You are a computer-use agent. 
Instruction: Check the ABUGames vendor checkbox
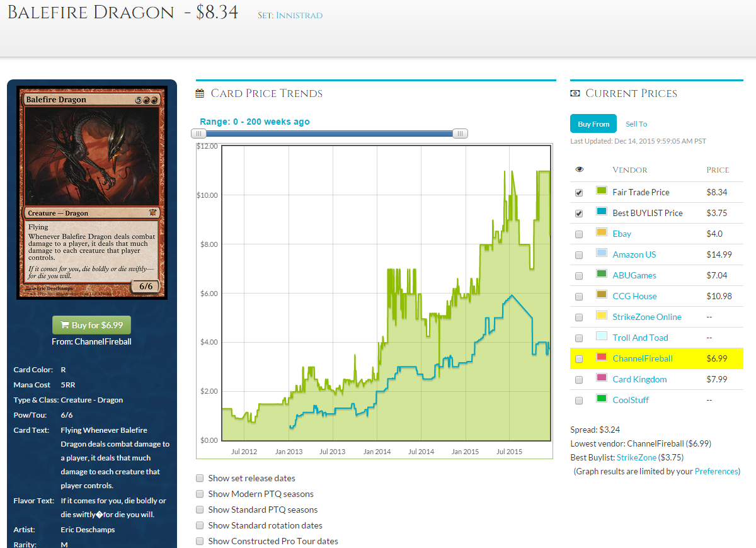coord(579,276)
